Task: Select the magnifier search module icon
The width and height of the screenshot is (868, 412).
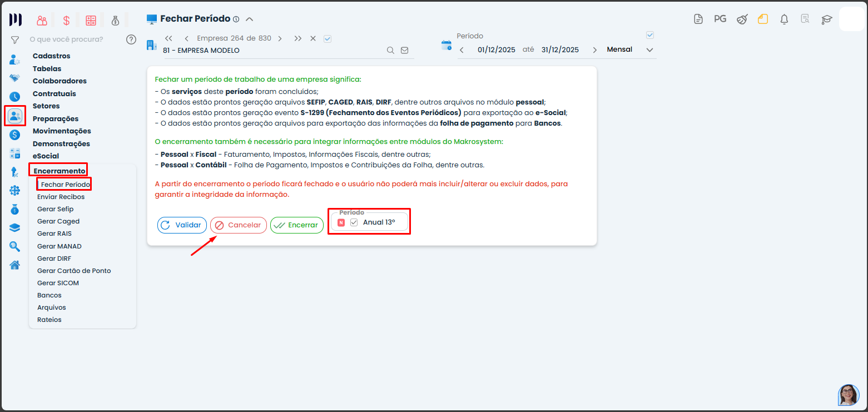Action: [x=15, y=246]
